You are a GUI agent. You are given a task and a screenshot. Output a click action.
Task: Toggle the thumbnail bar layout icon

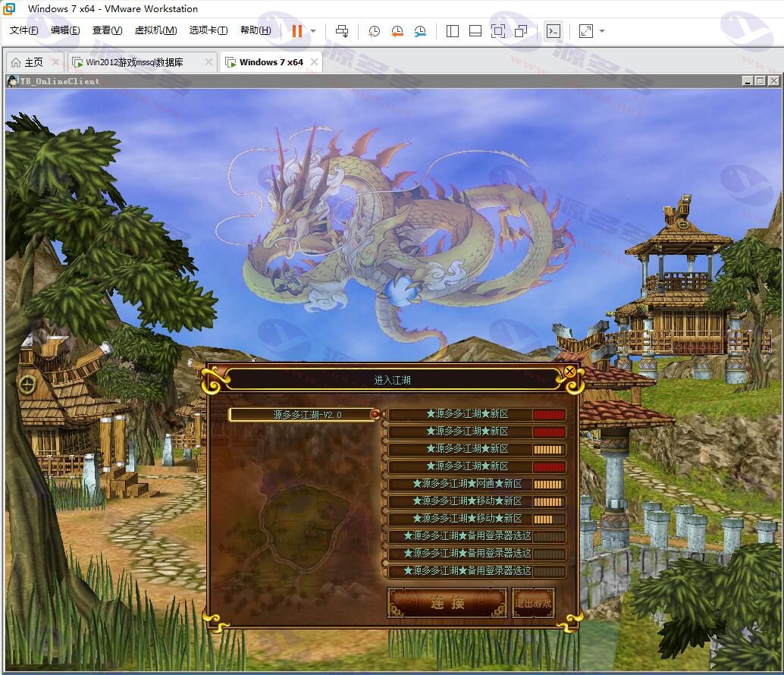[475, 31]
